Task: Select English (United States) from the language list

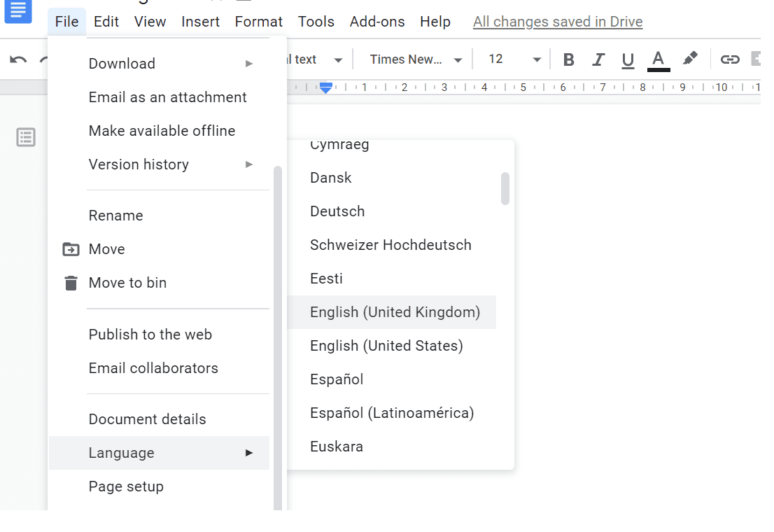Action: (x=387, y=345)
